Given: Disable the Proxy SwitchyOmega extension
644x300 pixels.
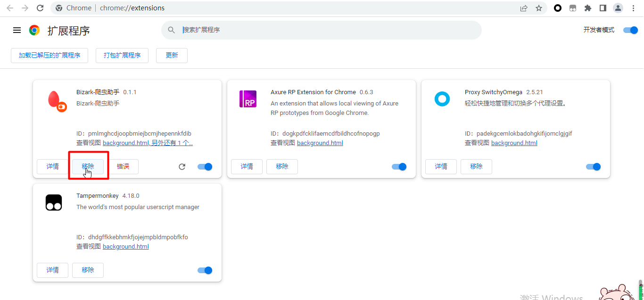Looking at the screenshot, I should click(x=594, y=167).
